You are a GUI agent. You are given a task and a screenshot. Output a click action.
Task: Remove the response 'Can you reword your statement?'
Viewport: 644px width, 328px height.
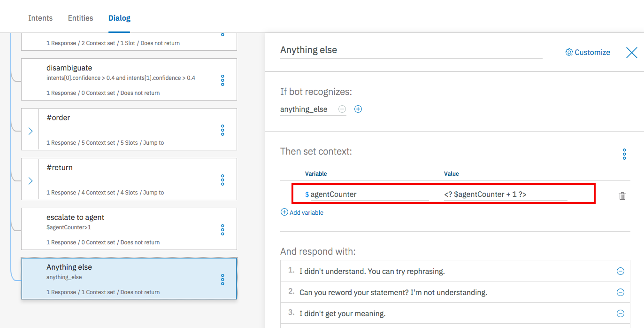tap(620, 292)
